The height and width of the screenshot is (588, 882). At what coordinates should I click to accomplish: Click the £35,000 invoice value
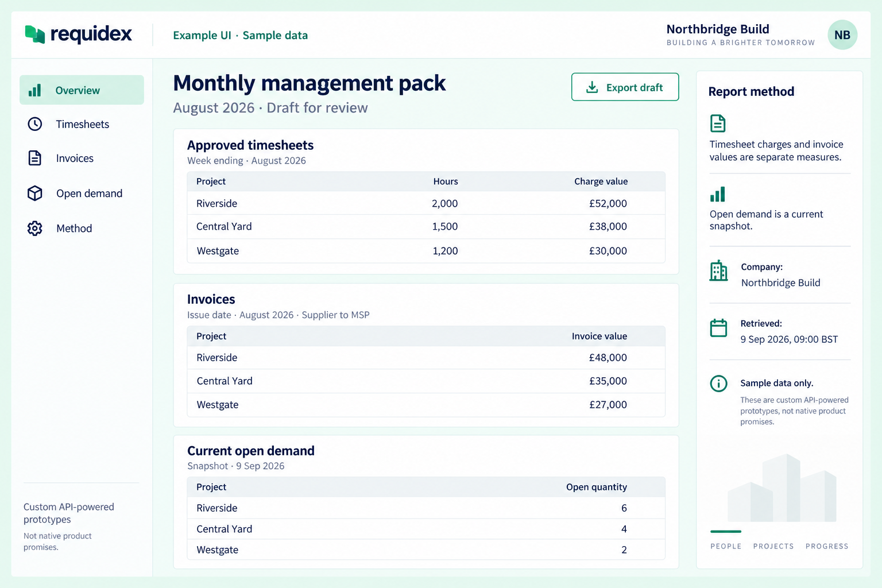click(x=608, y=381)
